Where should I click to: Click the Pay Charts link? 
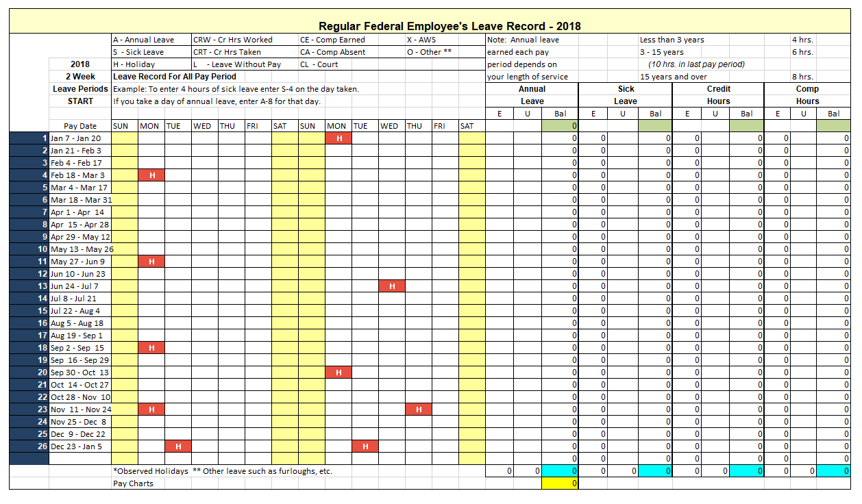click(133, 483)
